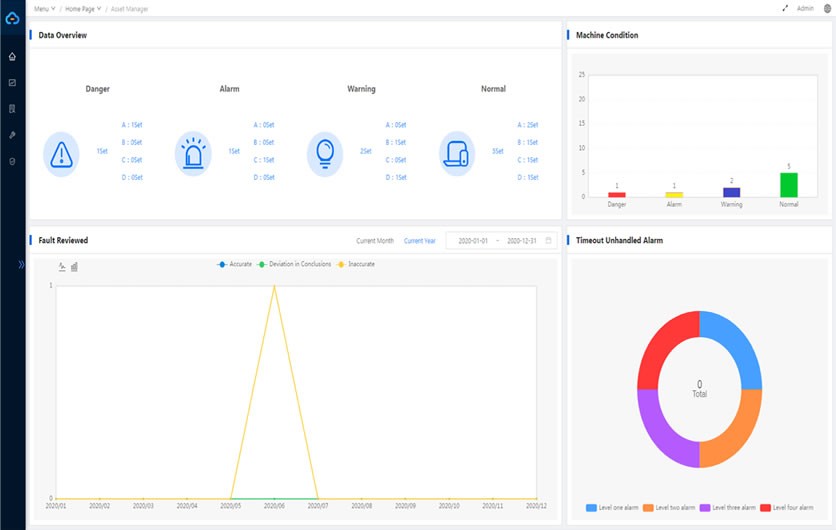
Task: Select the Current Month filter
Action: [375, 241]
